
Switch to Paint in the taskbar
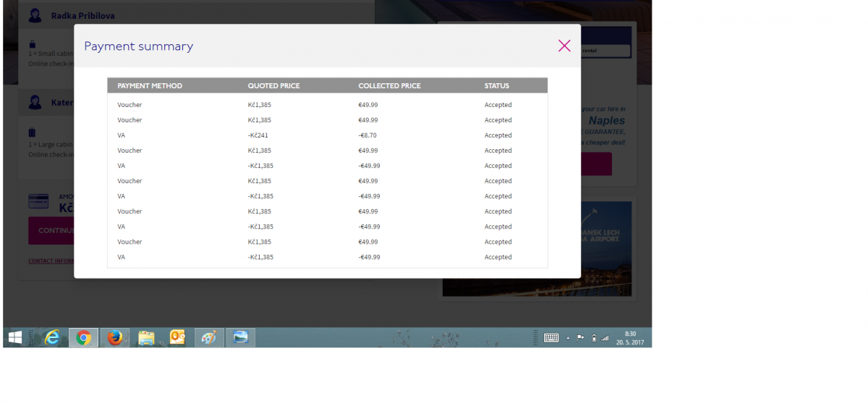tap(209, 337)
